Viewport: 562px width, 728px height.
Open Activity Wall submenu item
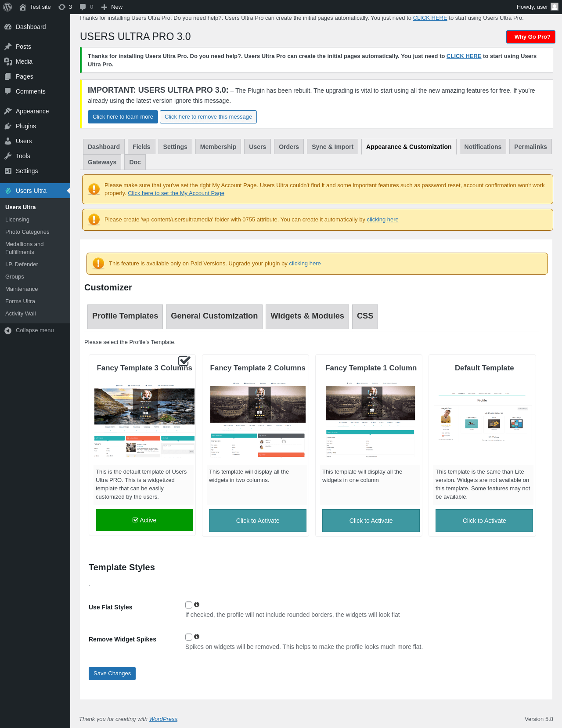click(21, 314)
